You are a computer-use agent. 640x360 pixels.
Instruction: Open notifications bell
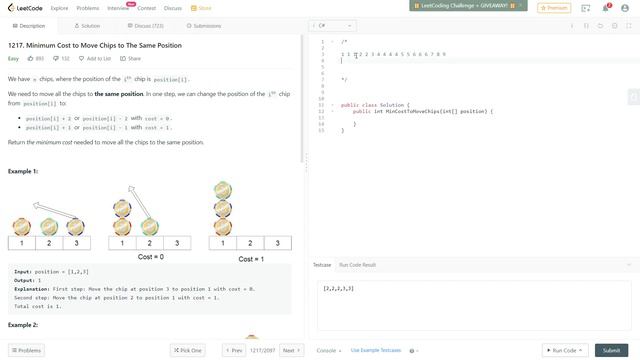pyautogui.click(x=606, y=8)
